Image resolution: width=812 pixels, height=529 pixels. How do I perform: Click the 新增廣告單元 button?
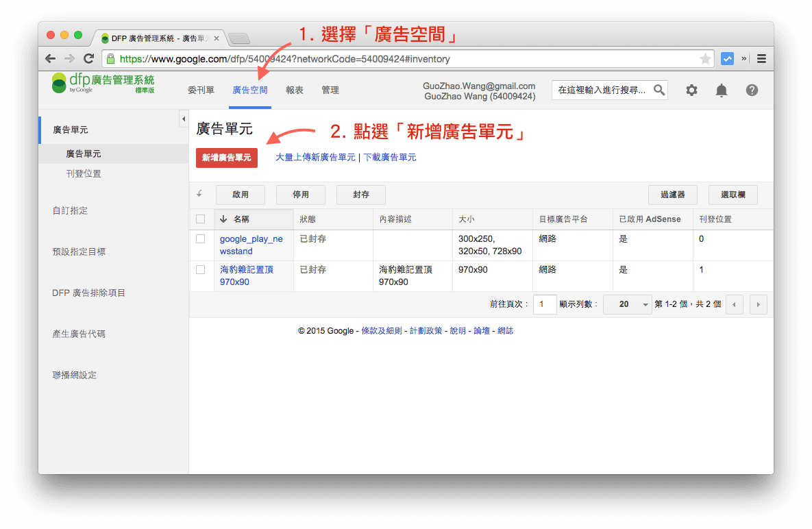[x=227, y=158]
